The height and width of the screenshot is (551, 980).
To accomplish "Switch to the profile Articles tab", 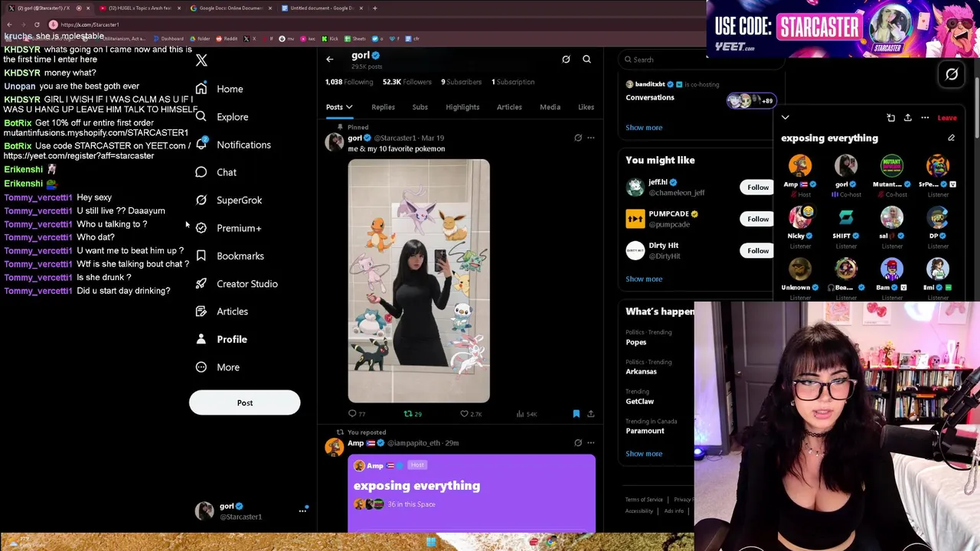I will 509,107.
